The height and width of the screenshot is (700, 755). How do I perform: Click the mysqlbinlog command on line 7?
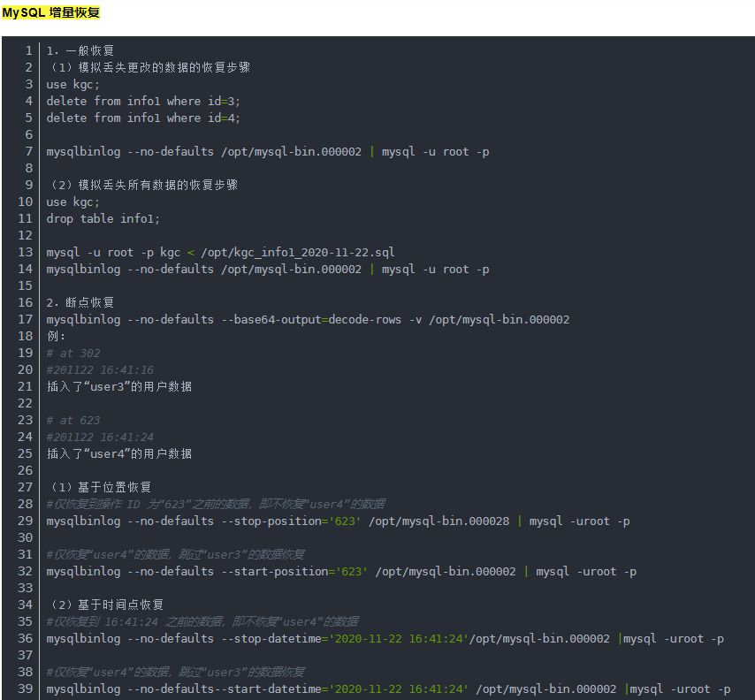(268, 152)
